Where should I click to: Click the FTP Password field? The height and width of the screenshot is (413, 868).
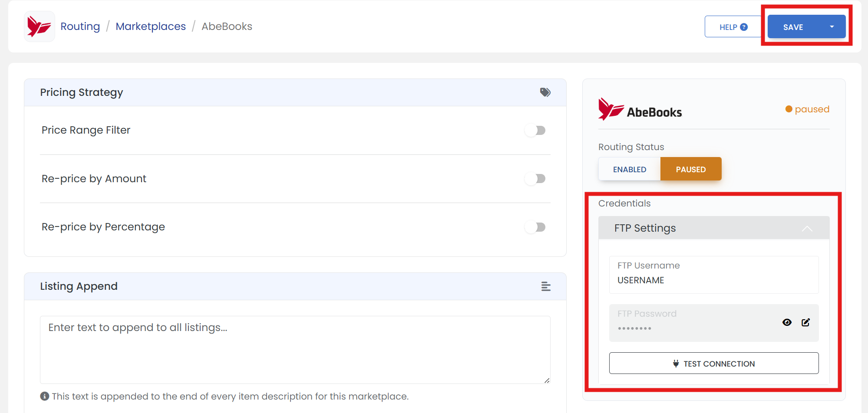click(x=714, y=323)
